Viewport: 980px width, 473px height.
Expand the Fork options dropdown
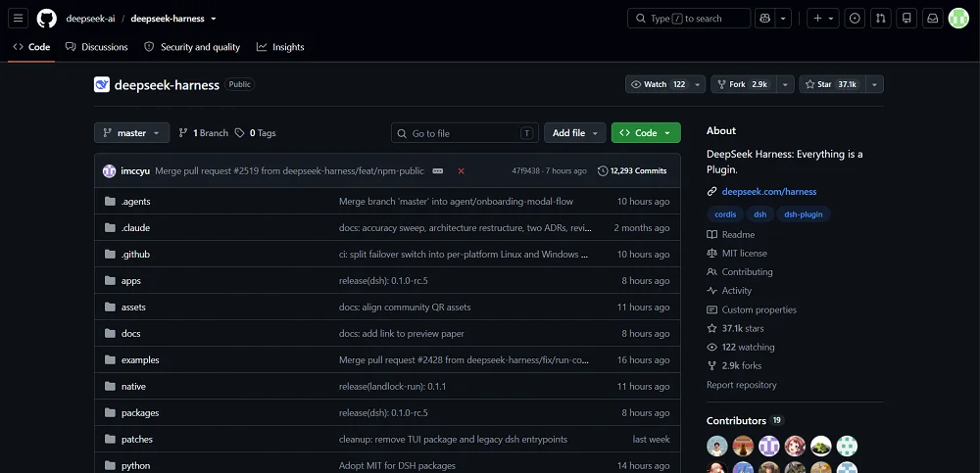coord(787,84)
